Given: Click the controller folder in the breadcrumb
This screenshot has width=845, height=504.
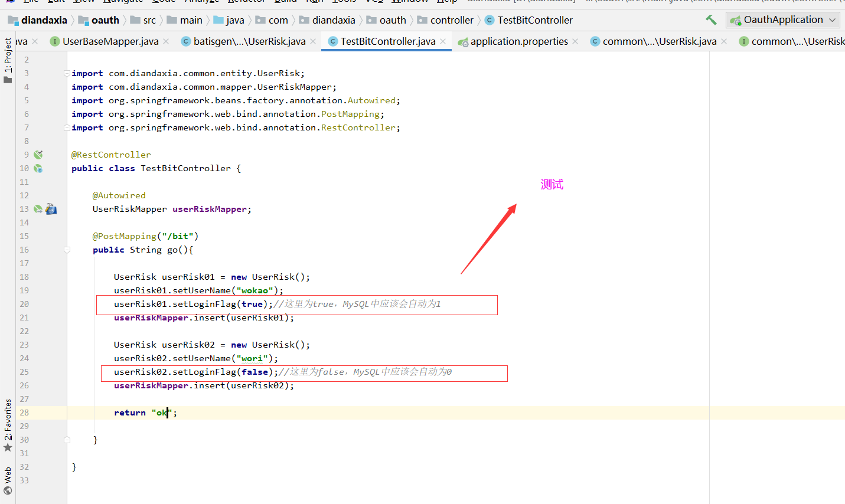Looking at the screenshot, I should pyautogui.click(x=451, y=20).
